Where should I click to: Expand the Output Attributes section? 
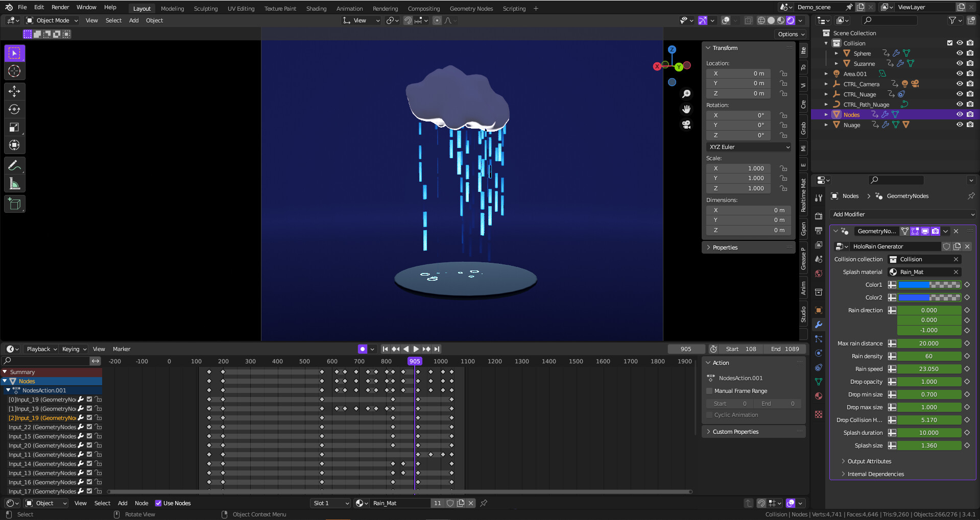tap(868, 461)
